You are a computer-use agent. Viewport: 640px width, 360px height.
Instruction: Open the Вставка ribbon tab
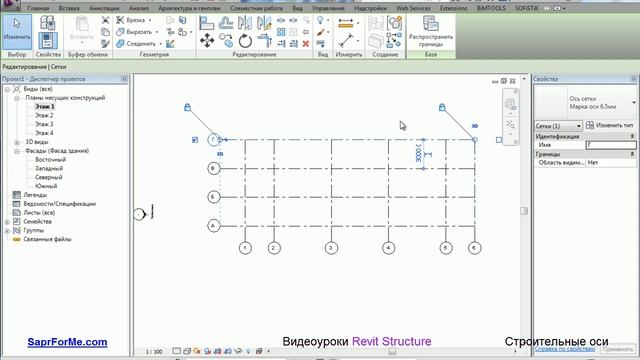(x=69, y=8)
